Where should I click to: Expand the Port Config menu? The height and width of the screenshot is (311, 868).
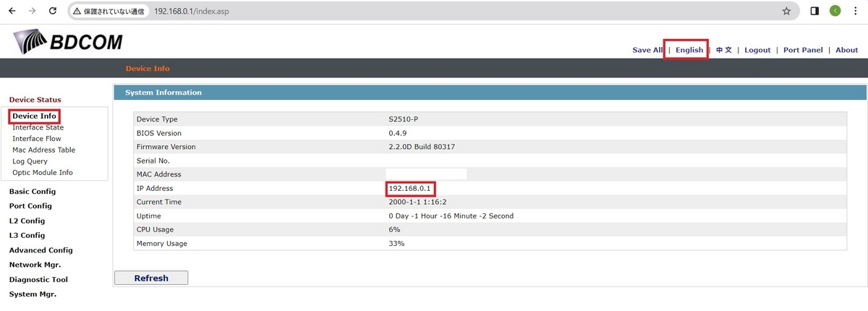30,206
